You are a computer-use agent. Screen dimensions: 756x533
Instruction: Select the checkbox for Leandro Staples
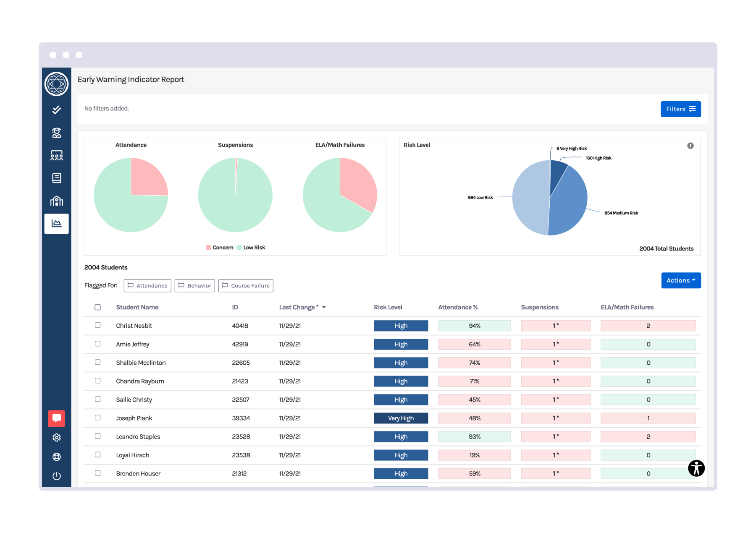pyautogui.click(x=97, y=436)
